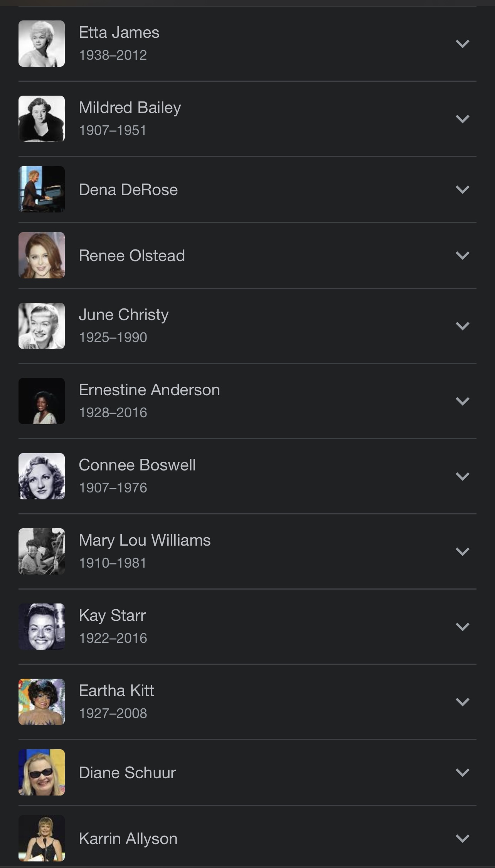Expand the Connee Boswell chevron
This screenshot has height=868, width=495.
[462, 476]
